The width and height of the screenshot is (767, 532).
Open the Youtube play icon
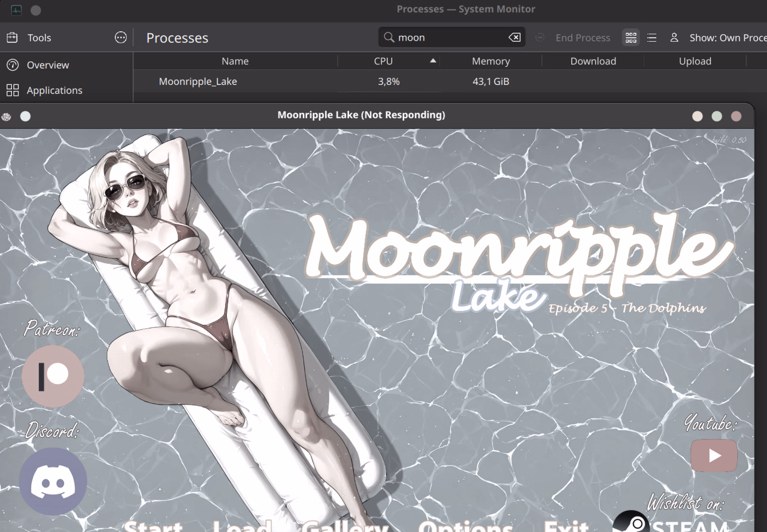coord(714,456)
